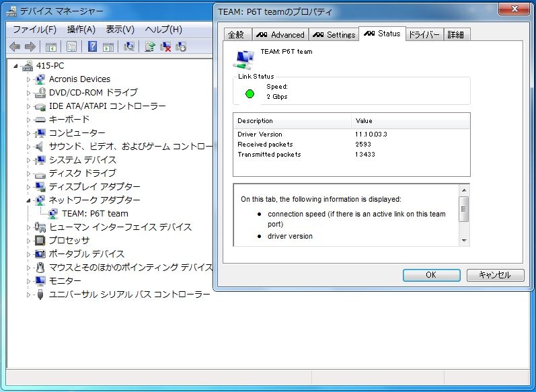536x392 pixels.
Task: Open the ファイル(F) menu
Action: pyautogui.click(x=34, y=30)
